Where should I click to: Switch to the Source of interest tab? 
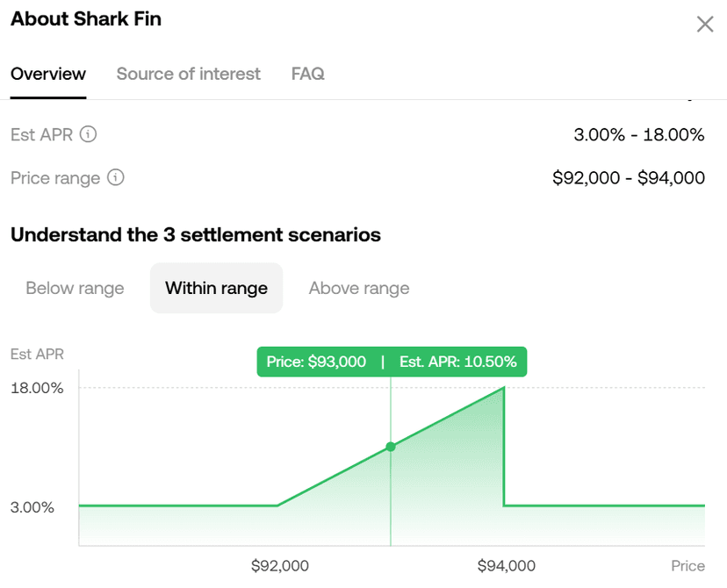click(x=188, y=74)
